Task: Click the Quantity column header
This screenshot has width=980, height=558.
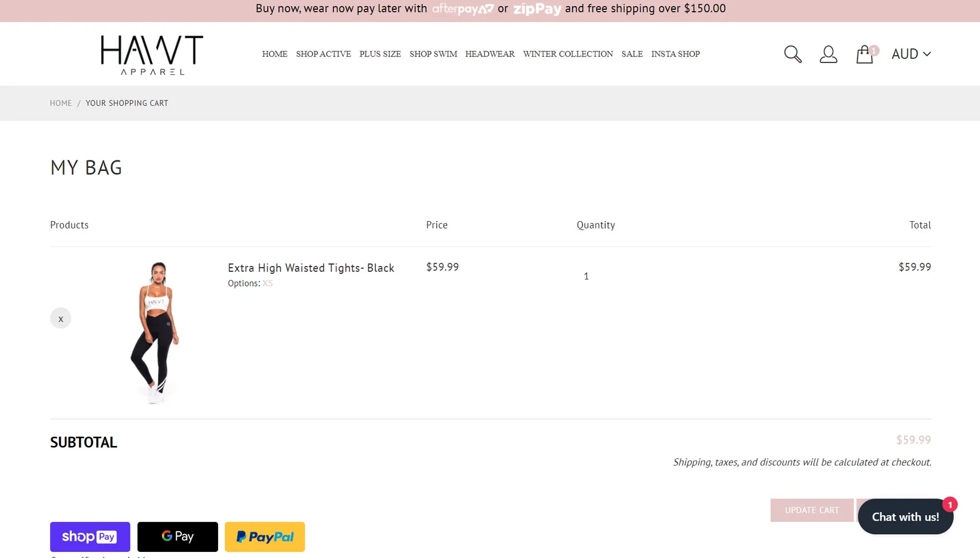Action: [595, 225]
